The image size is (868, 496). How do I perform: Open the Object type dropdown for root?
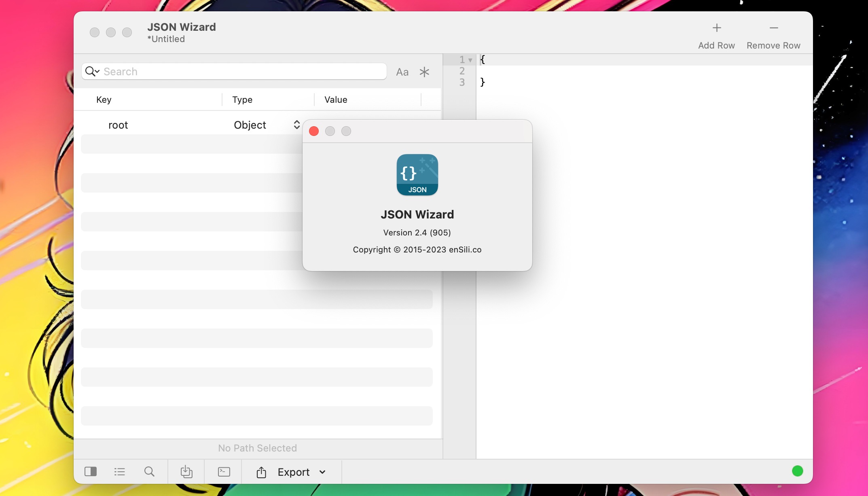tap(296, 125)
